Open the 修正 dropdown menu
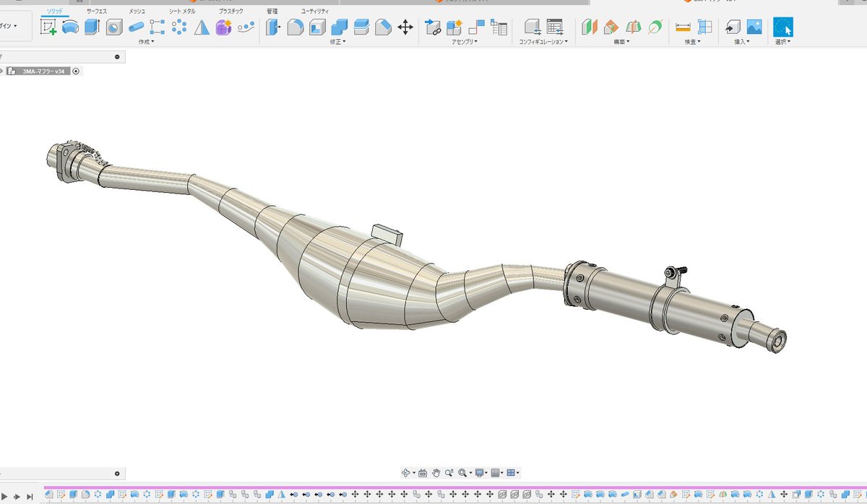The height and width of the screenshot is (504, 867). click(x=338, y=42)
